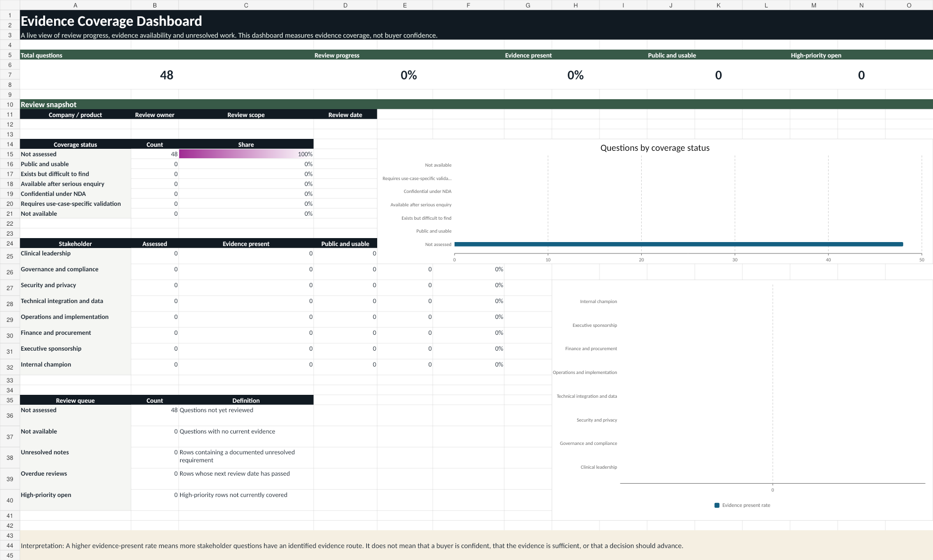Select row header 24
This screenshot has width=933, height=560.
[10, 243]
